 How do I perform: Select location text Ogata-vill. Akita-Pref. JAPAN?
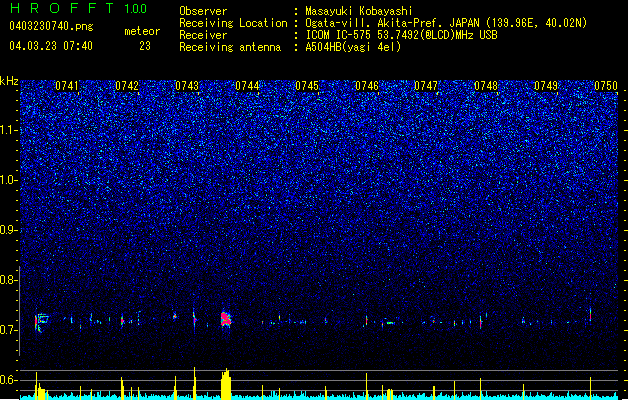coord(392,23)
